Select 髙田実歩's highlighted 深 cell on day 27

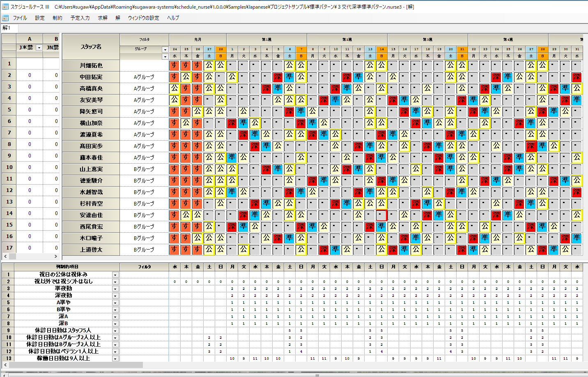531,146
